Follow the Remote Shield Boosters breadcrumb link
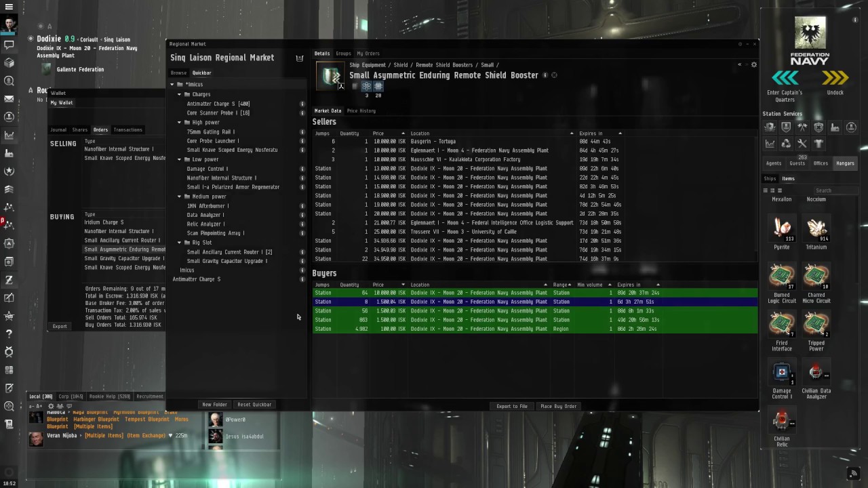 (444, 65)
